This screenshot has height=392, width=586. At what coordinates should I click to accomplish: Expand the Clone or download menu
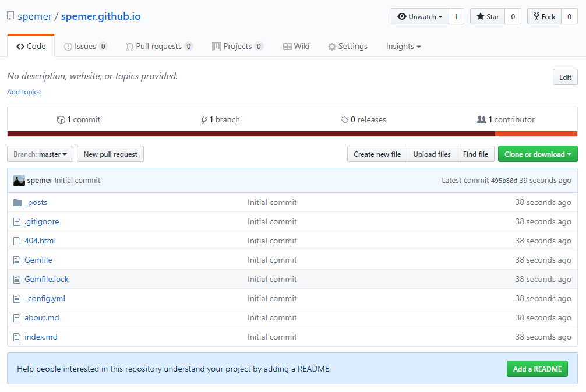[538, 154]
